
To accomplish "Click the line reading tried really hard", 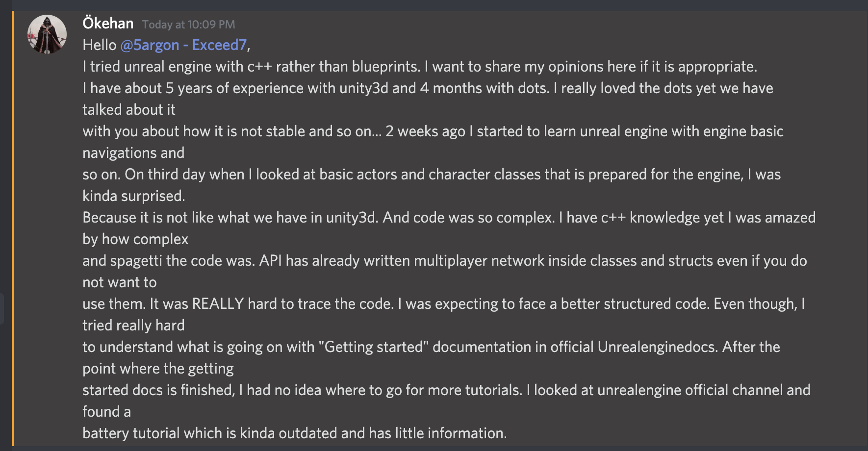I will pyautogui.click(x=133, y=326).
